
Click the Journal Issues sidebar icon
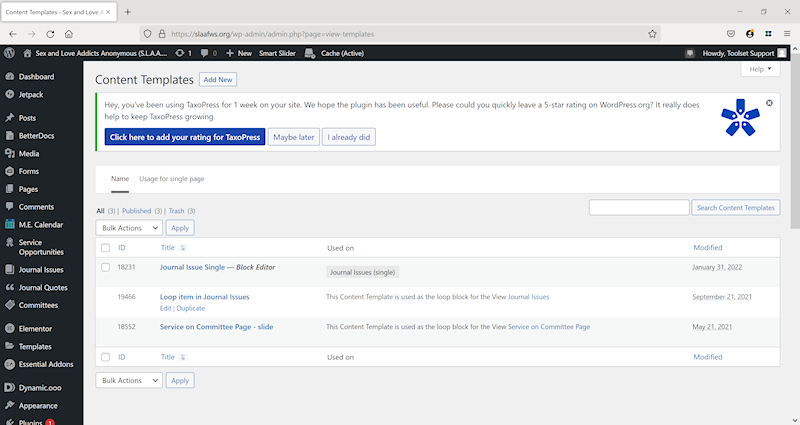(10, 270)
